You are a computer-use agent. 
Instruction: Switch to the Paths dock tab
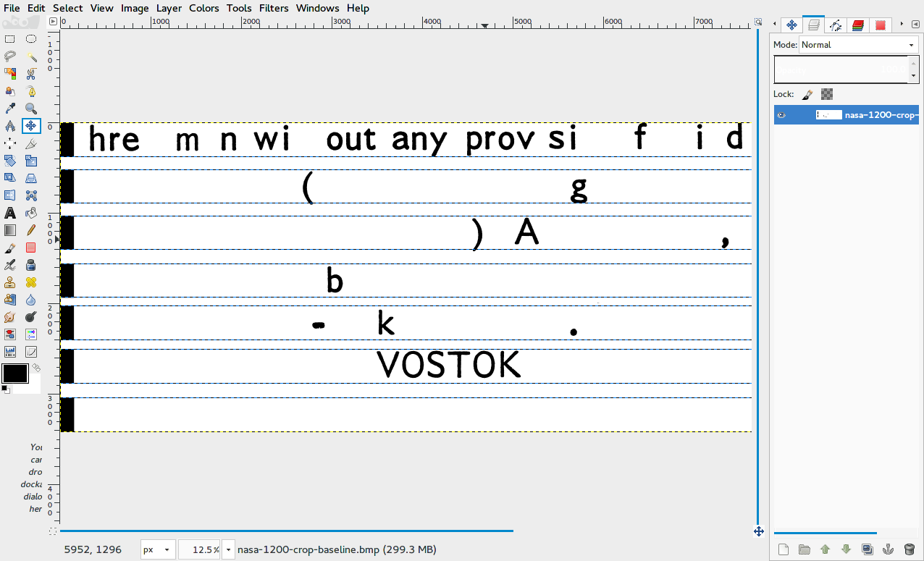[836, 25]
